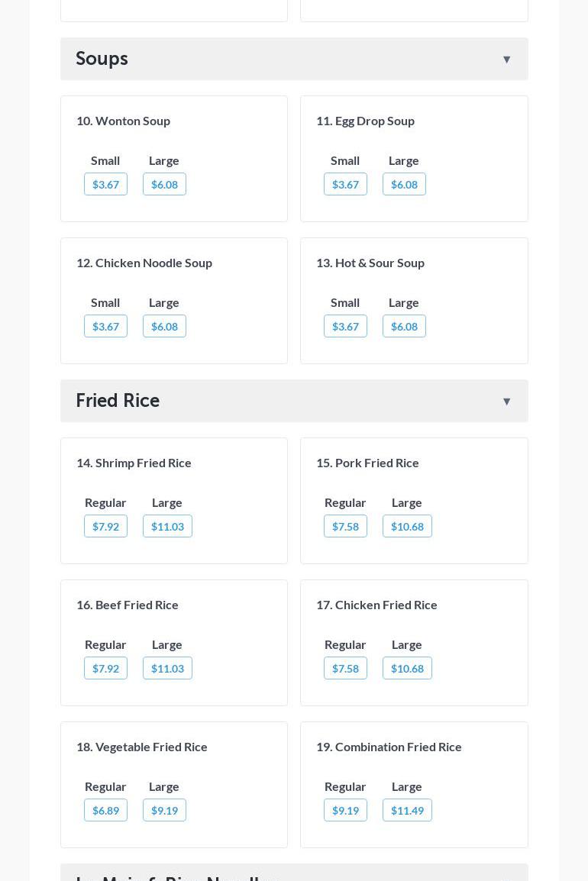Order large Hot & Sour Soup

(404, 326)
